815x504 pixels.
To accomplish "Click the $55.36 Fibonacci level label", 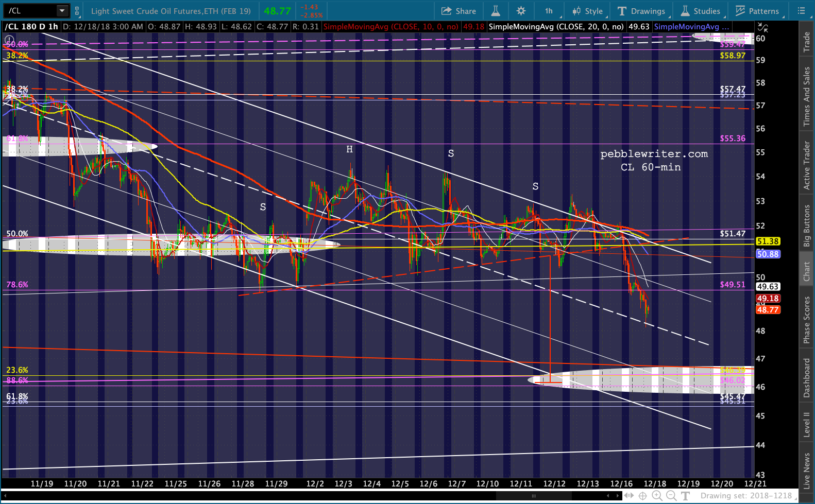I will click(x=733, y=138).
